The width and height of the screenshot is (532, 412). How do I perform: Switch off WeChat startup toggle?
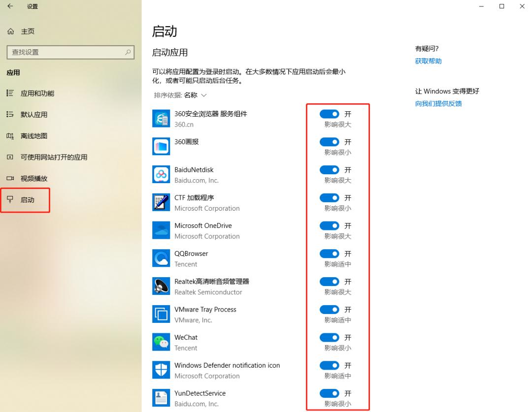tap(330, 337)
